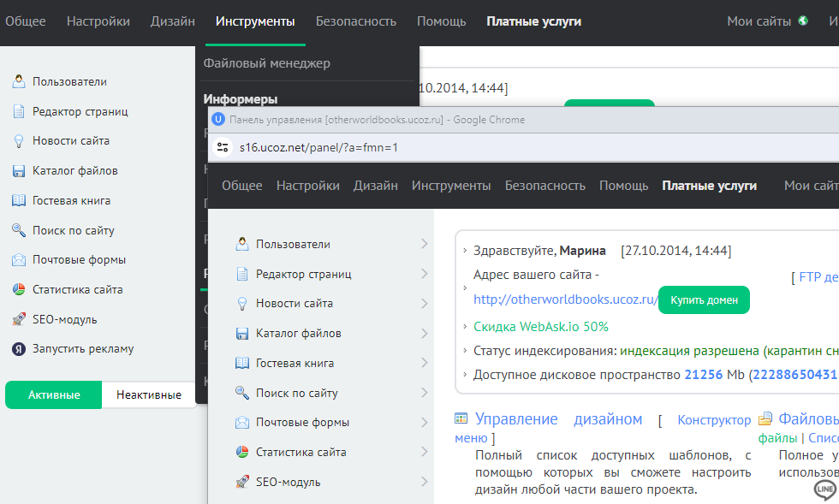The image size is (839, 504).
Task: Click the Yandex icon beside Запустить рекламу
Action: click(19, 349)
